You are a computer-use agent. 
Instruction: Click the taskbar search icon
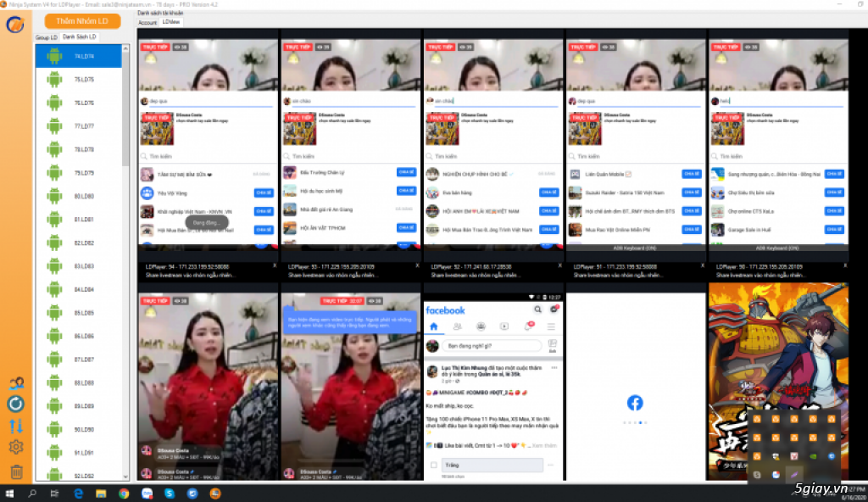32,494
